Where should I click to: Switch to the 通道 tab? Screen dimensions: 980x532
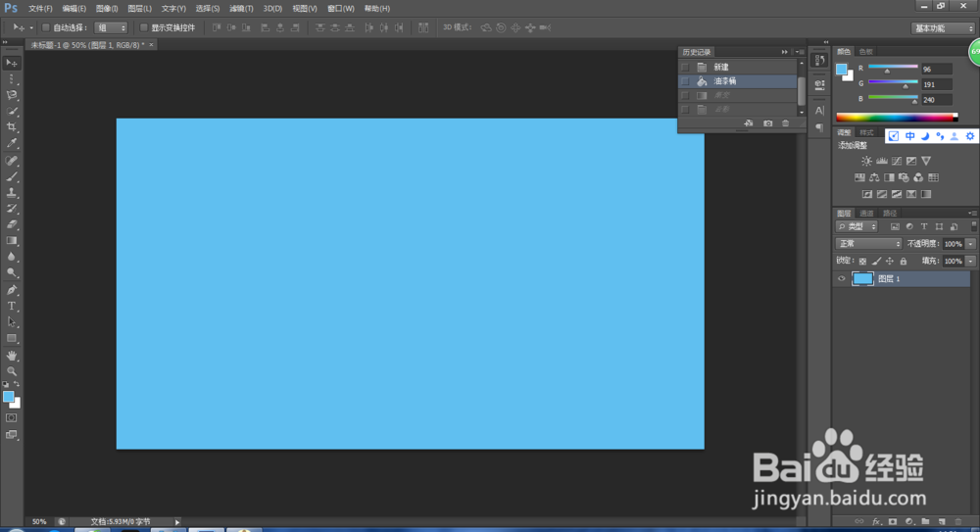pyautogui.click(x=867, y=214)
